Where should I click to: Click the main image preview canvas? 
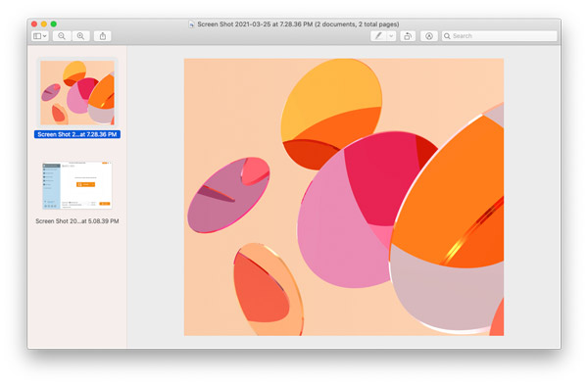point(344,197)
